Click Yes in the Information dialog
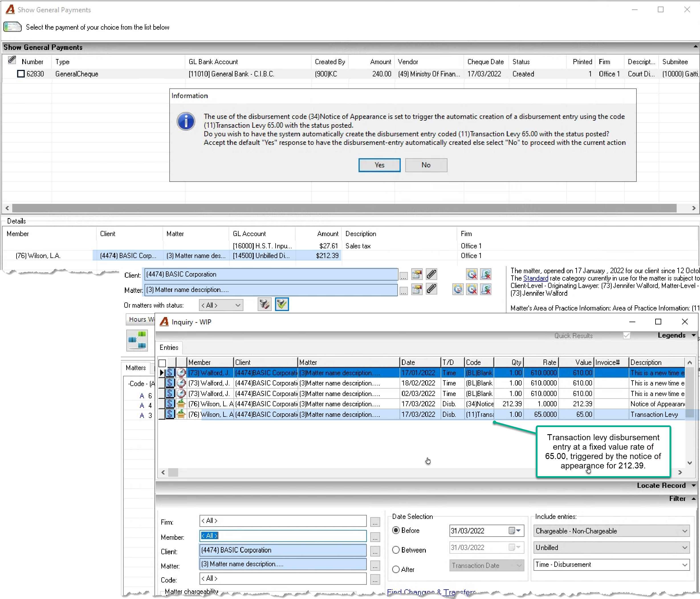The image size is (700, 599). (379, 165)
